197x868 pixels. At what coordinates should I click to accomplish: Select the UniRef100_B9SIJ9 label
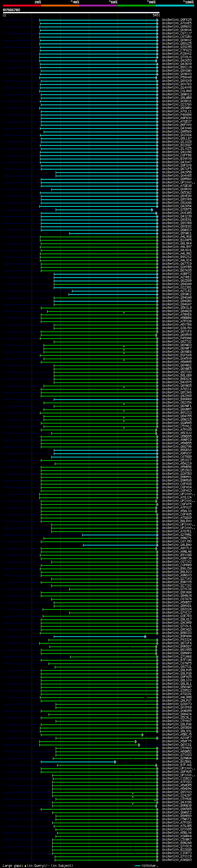click(177, 67)
